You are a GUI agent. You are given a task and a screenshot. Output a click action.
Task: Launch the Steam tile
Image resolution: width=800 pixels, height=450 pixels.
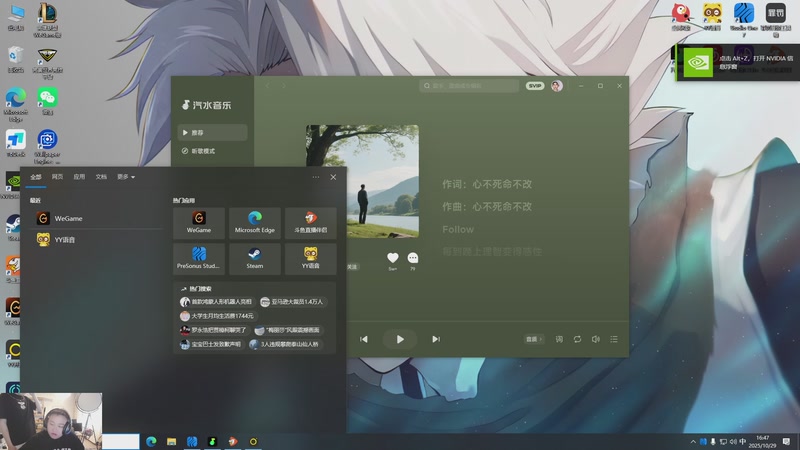pos(255,259)
